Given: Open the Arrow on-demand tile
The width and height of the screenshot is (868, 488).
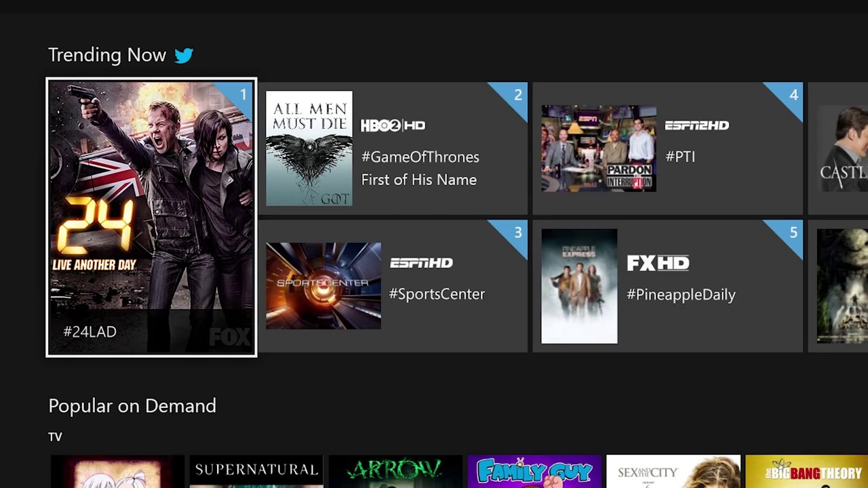Looking at the screenshot, I should [395, 472].
